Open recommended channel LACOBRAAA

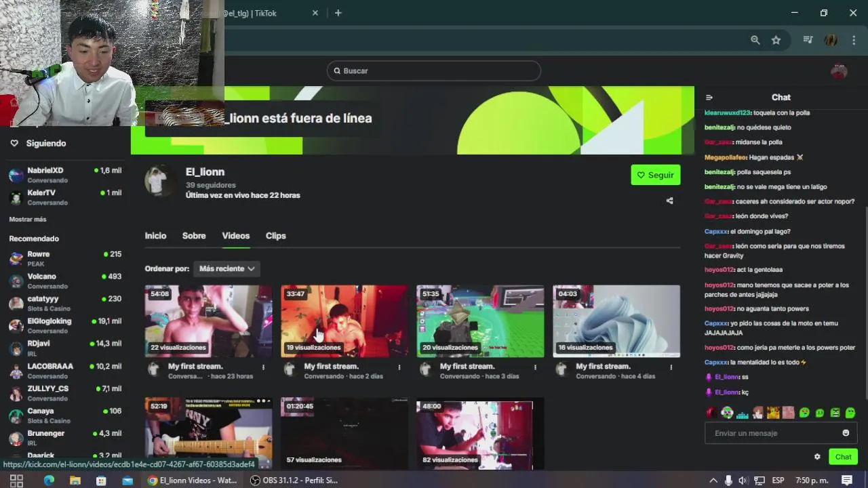[65, 371]
